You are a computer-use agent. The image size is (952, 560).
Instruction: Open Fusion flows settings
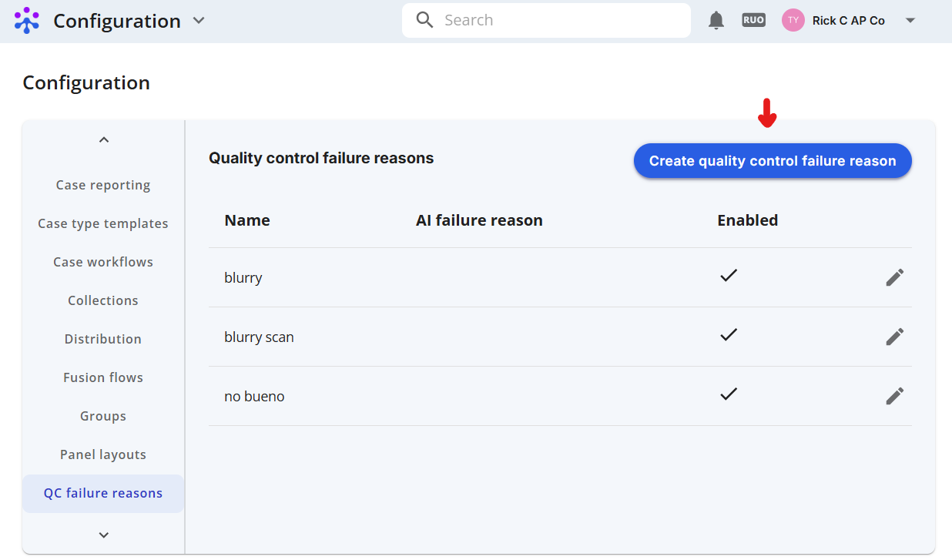pyautogui.click(x=103, y=377)
